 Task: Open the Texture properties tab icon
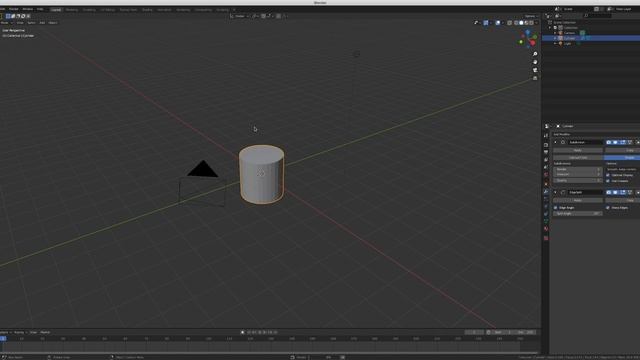point(546,238)
